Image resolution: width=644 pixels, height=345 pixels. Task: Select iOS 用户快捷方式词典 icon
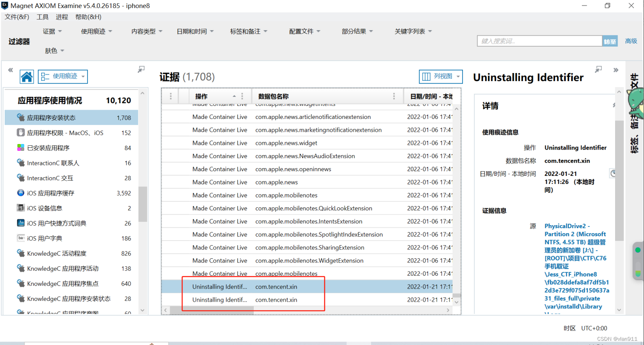20,223
